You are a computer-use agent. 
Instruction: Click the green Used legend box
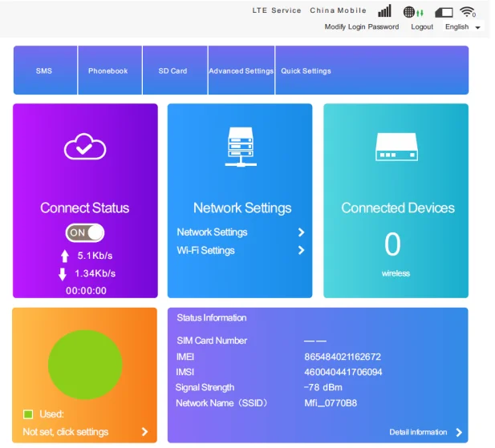[x=28, y=414]
